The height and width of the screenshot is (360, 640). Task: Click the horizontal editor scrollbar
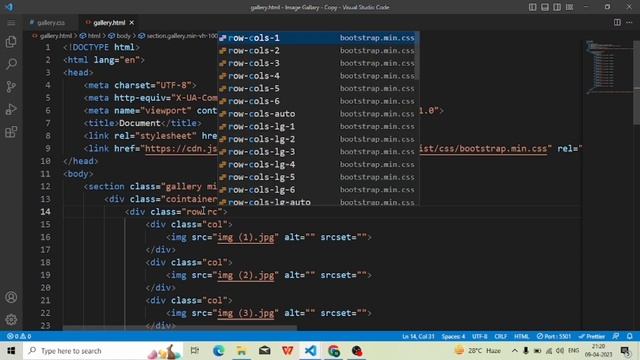(180, 327)
